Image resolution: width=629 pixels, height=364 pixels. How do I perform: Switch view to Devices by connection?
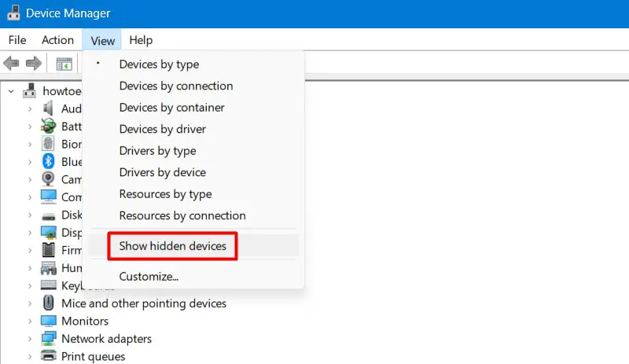175,86
